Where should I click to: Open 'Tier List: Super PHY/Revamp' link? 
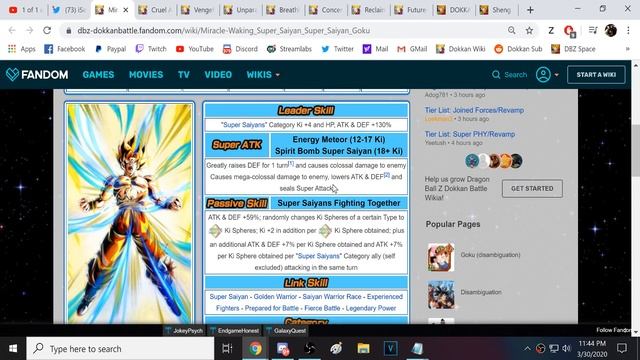pyautogui.click(x=469, y=134)
